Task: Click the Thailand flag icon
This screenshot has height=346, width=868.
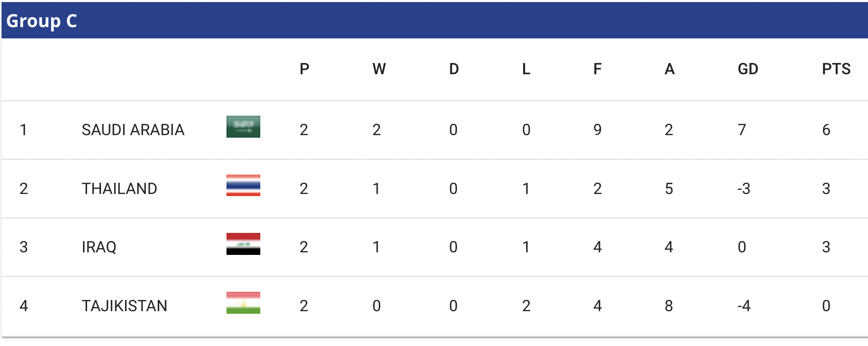Action: coord(243,185)
